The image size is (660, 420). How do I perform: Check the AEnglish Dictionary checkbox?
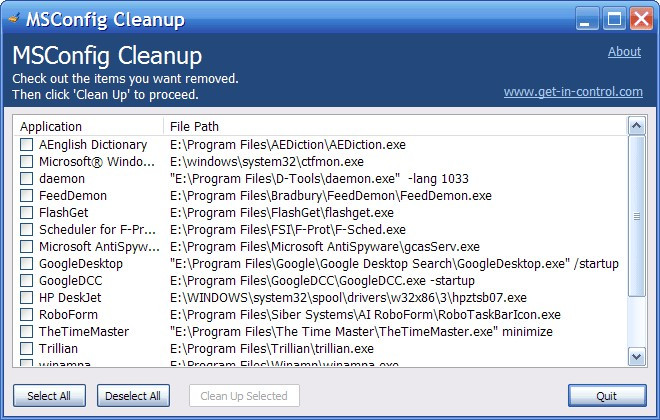(x=27, y=145)
